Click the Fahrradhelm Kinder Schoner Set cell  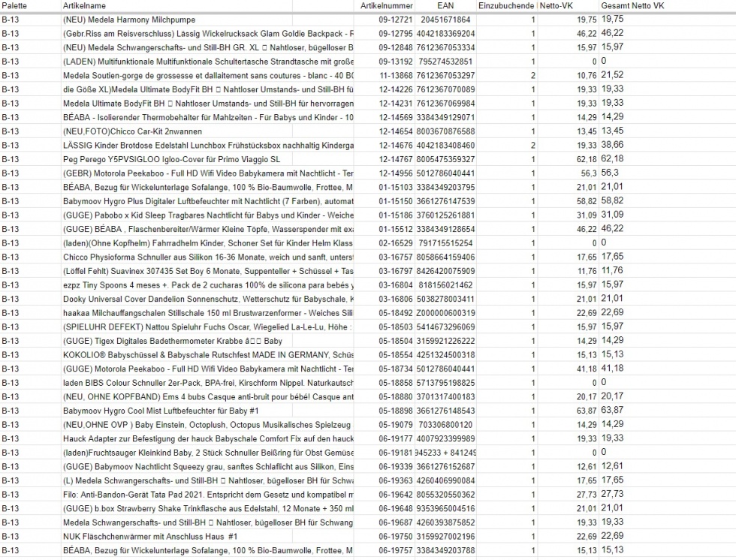tap(207, 243)
